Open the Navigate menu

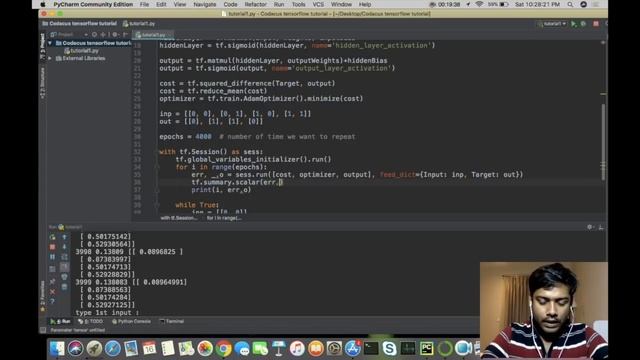tap(205, 4)
